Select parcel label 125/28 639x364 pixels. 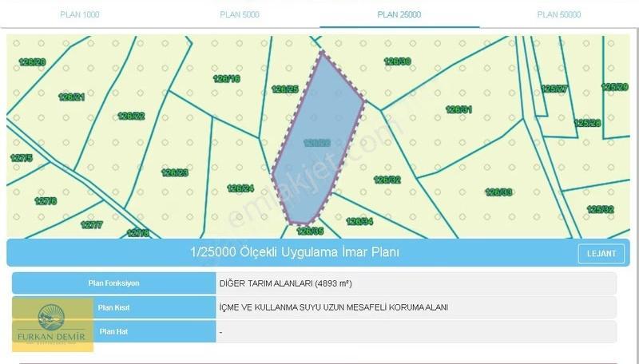(x=587, y=123)
